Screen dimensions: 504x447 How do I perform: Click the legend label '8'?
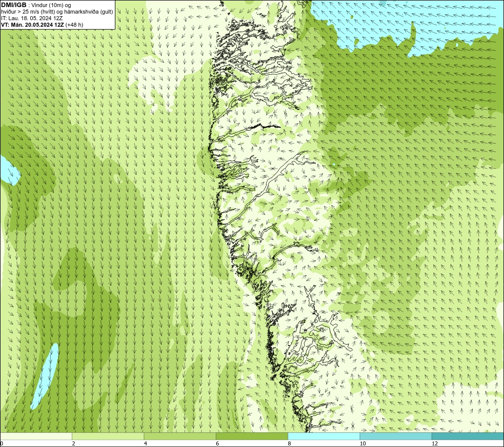290,443
